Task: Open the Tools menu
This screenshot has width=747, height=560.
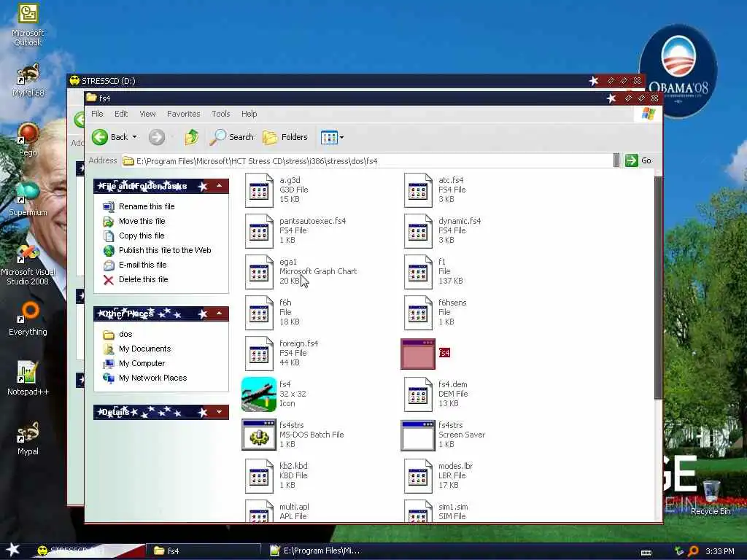Action: 220,114
